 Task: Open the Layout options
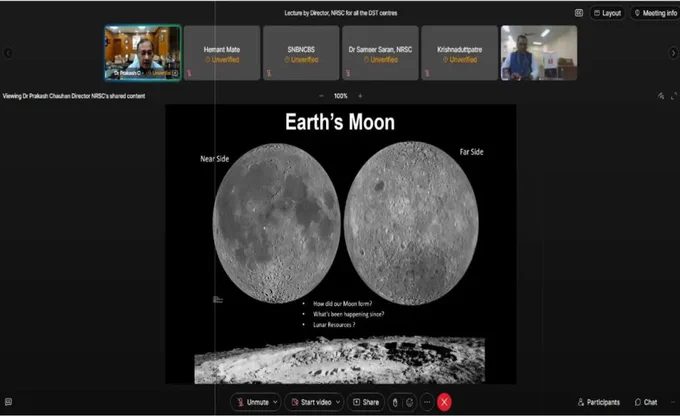point(607,13)
